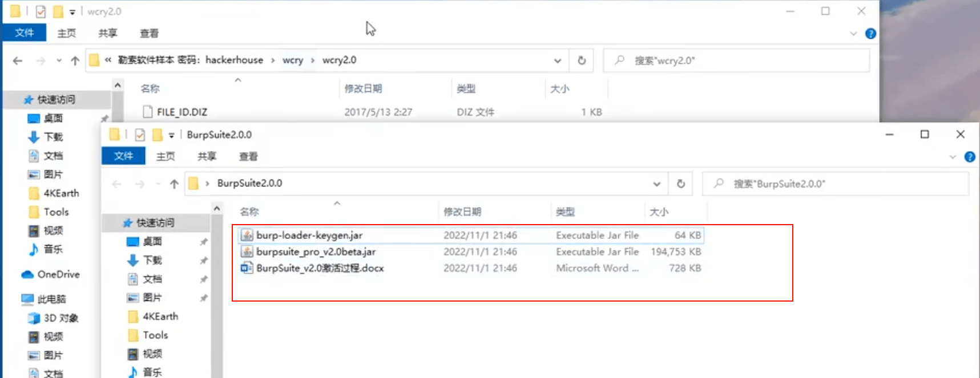Click the help icon in wcry2.0 window
The height and width of the screenshot is (378, 980).
click(870, 34)
